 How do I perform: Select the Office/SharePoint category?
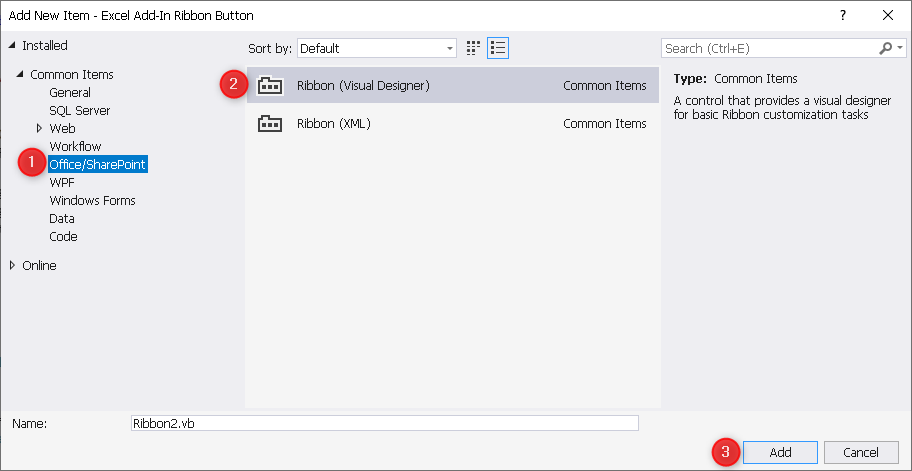tap(98, 165)
